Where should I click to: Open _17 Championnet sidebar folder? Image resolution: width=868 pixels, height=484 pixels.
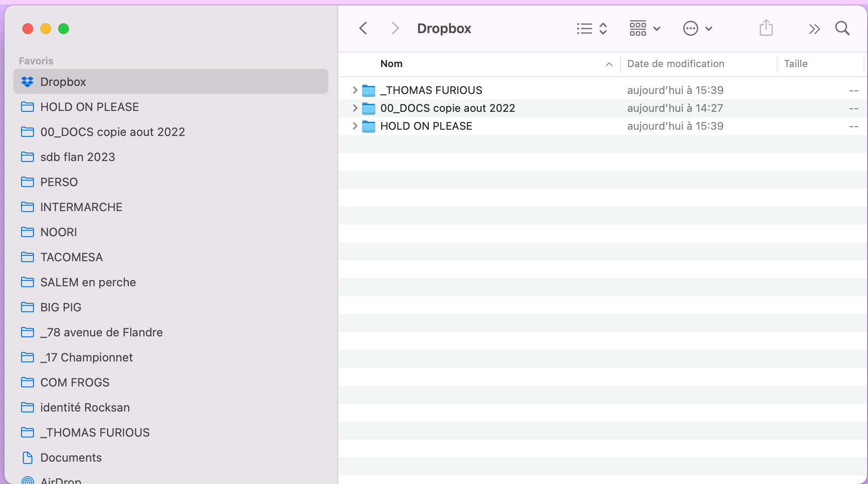(171, 357)
